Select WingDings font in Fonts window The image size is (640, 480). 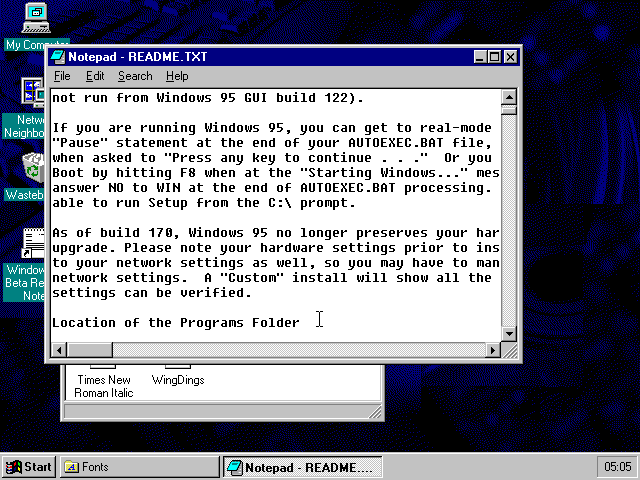(x=178, y=376)
